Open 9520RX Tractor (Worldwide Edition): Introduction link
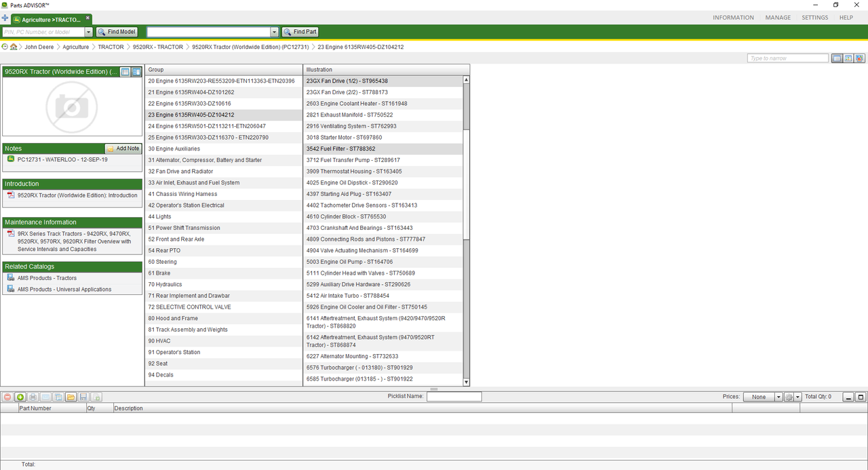The height and width of the screenshot is (470, 868). click(x=77, y=195)
